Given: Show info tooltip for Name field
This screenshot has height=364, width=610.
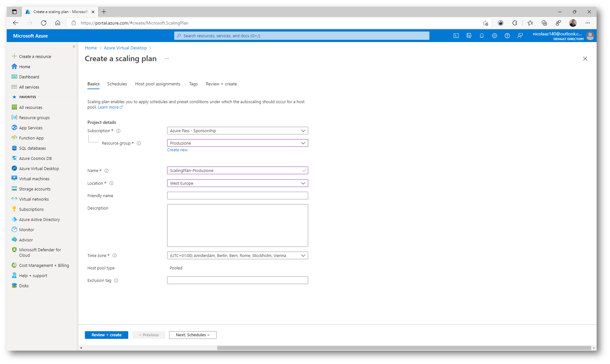Looking at the screenshot, I should click(x=107, y=171).
